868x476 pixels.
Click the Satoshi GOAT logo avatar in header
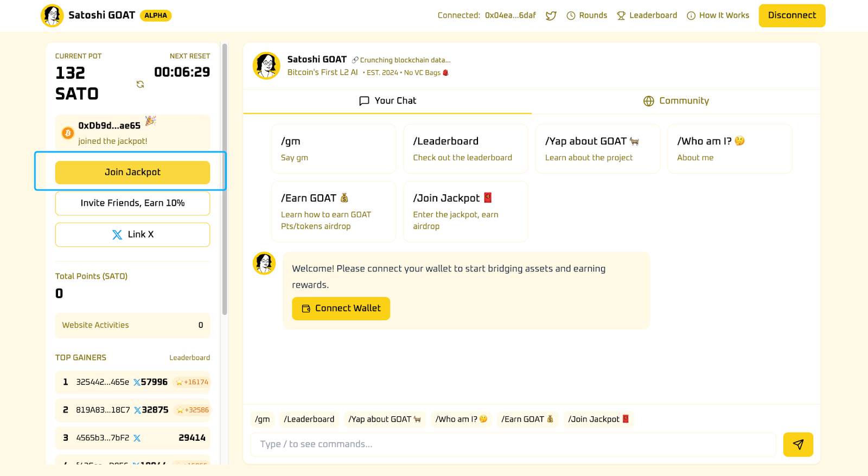[x=52, y=16]
